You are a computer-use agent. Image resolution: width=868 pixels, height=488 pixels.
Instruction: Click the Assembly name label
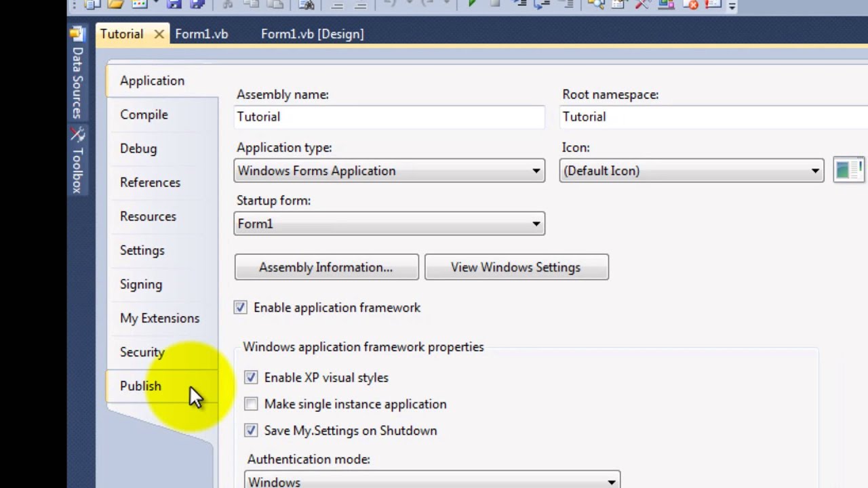coord(283,94)
